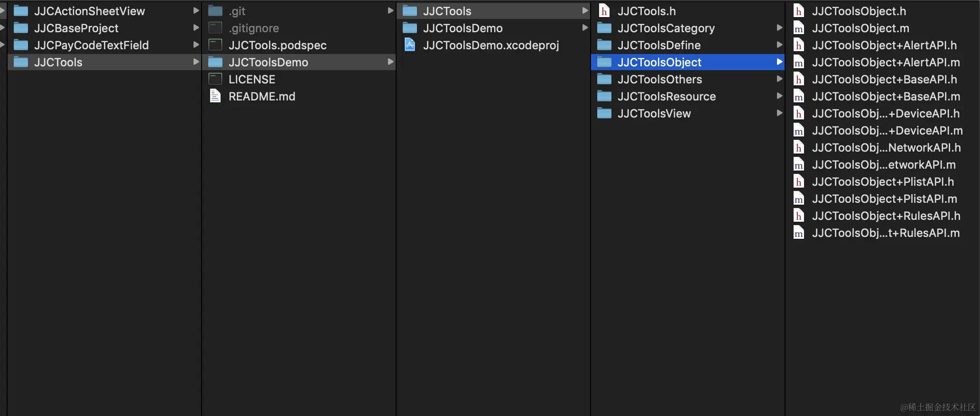Select file name JJCToolsObj...t+RulesAPI.m

point(886,233)
